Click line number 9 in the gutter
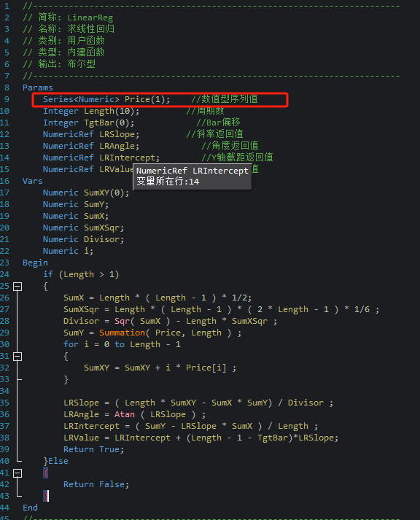 (7, 99)
